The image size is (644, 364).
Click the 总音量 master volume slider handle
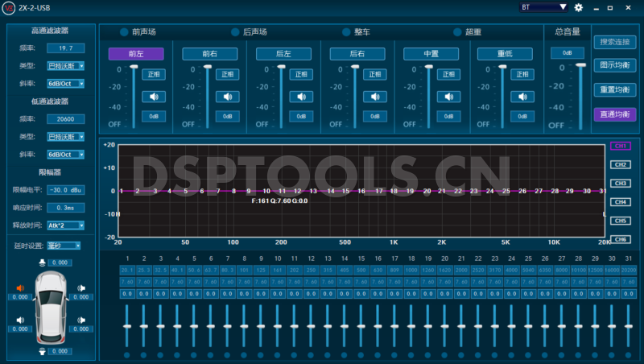click(x=580, y=65)
